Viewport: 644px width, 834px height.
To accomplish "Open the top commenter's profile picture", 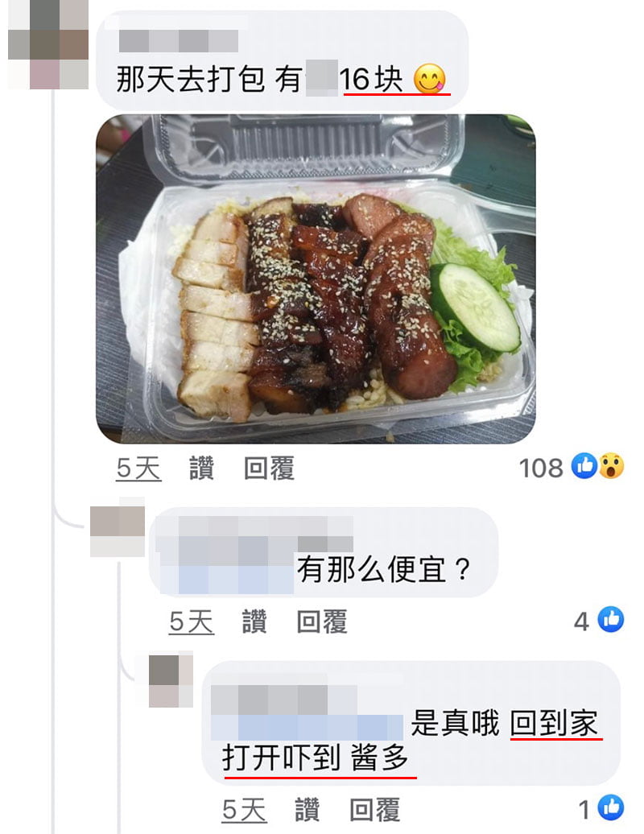I will click(48, 45).
